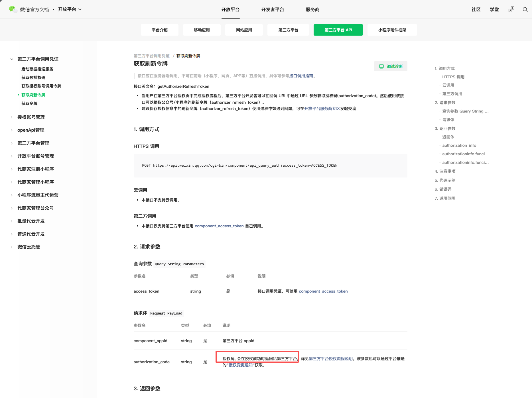Jump to 7. 适用范围 in outline
Image resolution: width=532 pixels, height=398 pixels.
click(445, 198)
